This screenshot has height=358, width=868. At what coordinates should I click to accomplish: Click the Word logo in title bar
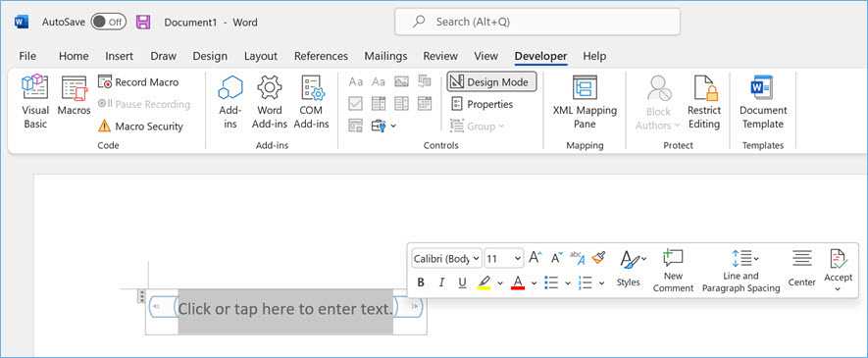pyautogui.click(x=22, y=23)
